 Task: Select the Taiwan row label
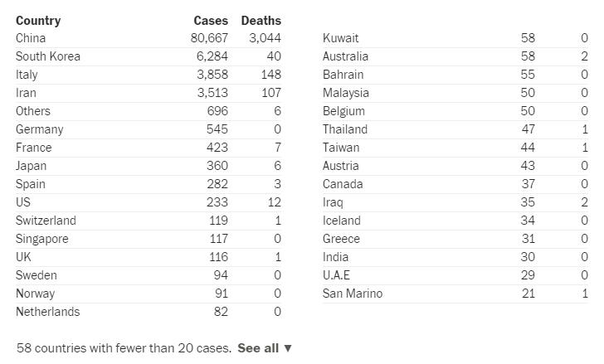tap(341, 148)
